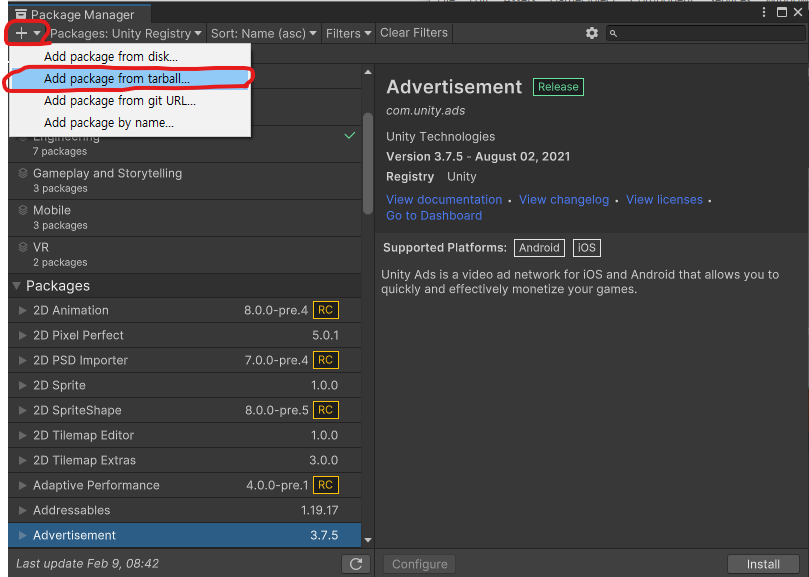The width and height of the screenshot is (809, 577).
Task: Select the 2D SpriteShape package
Action: pyautogui.click(x=185, y=410)
